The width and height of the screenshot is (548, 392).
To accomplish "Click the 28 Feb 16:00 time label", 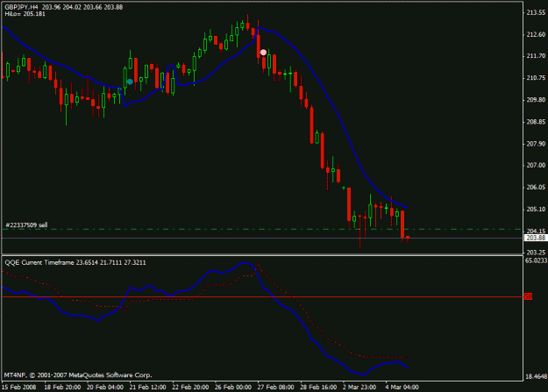I will point(318,387).
